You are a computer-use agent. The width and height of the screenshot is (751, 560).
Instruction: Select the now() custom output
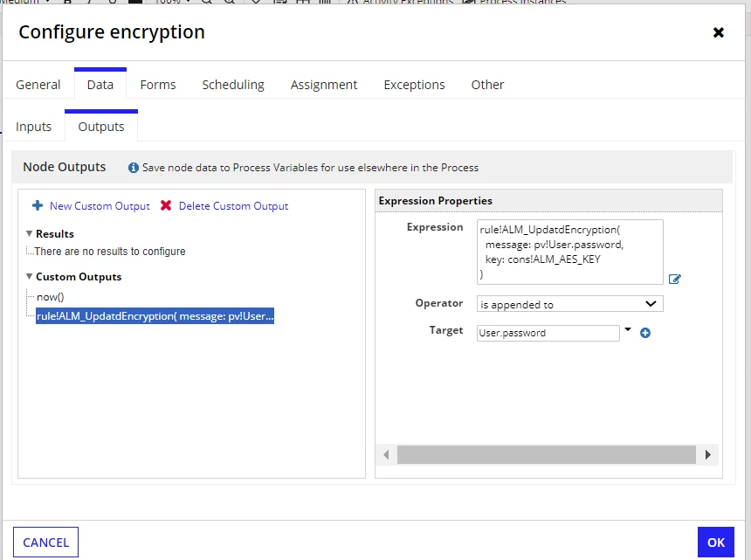click(x=51, y=297)
